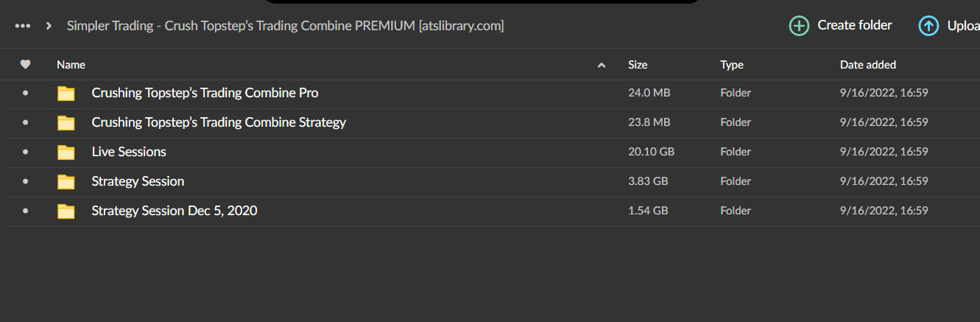Image resolution: width=980 pixels, height=322 pixels.
Task: Toggle favorite dot for Strategy Session row
Action: click(x=26, y=181)
